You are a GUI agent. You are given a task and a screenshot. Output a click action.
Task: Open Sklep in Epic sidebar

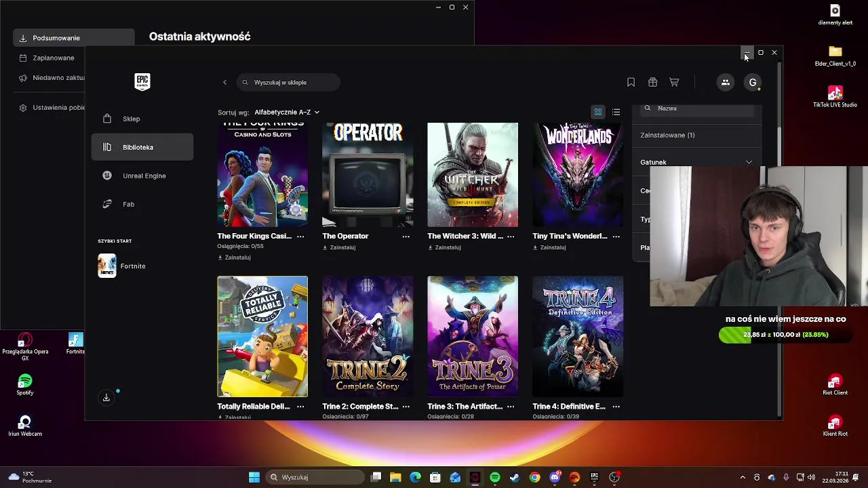[x=142, y=119]
